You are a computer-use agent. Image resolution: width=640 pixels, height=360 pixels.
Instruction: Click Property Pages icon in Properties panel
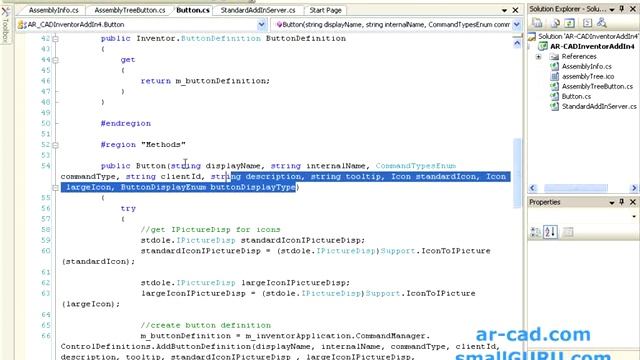click(x=567, y=232)
